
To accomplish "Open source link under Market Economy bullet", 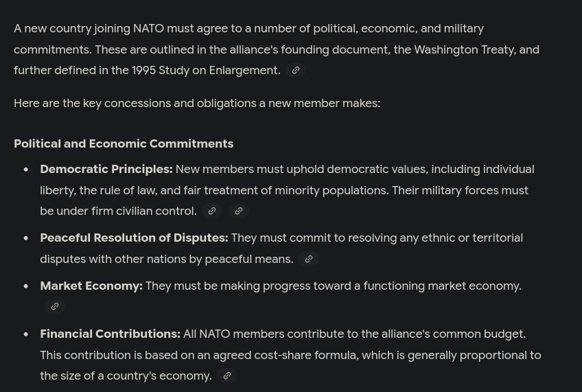I will (55, 307).
